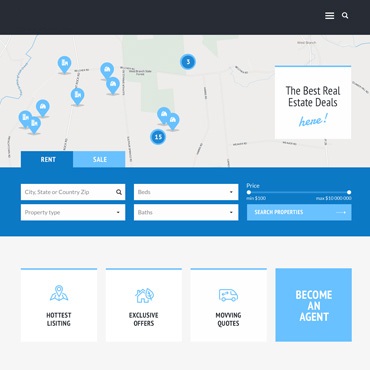Screen dimensions: 370x370
Task: Click the moving quotes van icon
Action: pos(228,295)
